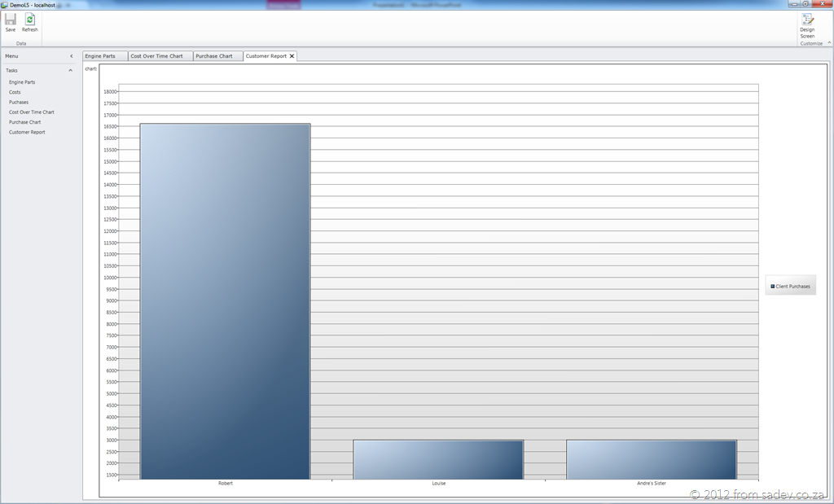Open Customer Report task link
The height and width of the screenshot is (504, 834).
pos(27,133)
